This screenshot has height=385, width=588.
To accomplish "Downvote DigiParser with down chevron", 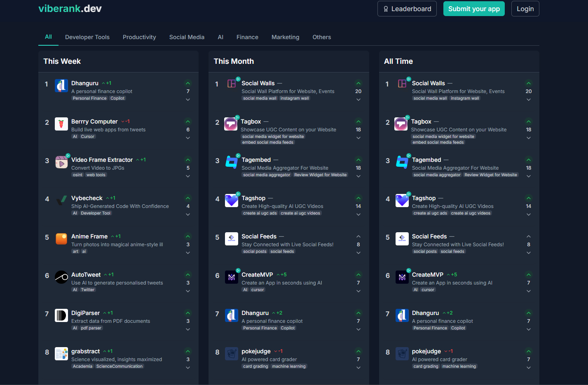I will [x=188, y=329].
